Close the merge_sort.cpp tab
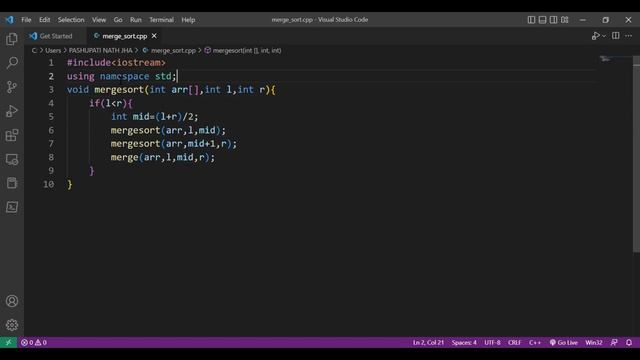Image resolution: width=640 pixels, height=360 pixels. pyautogui.click(x=154, y=36)
